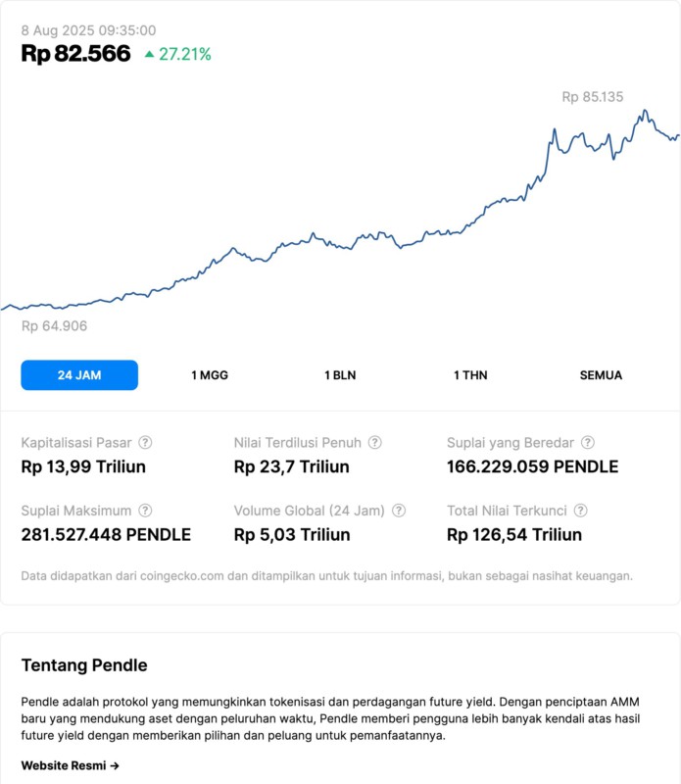681x784 pixels.
Task: Open info icon for Suplai yang Beredar
Action: 587,443
